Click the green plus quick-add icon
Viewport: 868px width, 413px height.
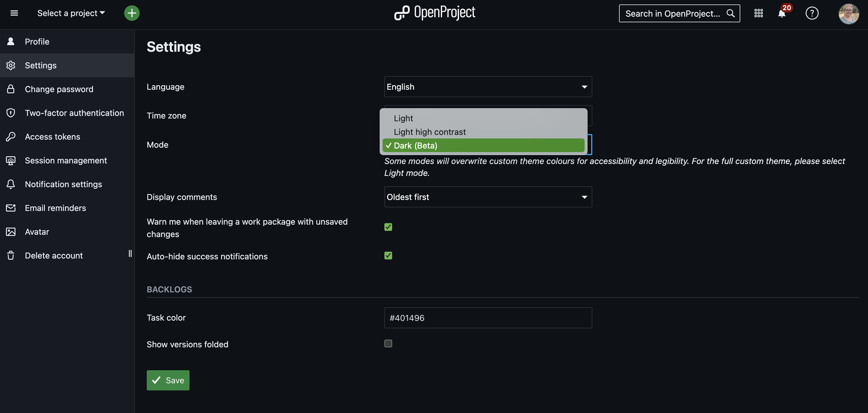pyautogui.click(x=132, y=13)
